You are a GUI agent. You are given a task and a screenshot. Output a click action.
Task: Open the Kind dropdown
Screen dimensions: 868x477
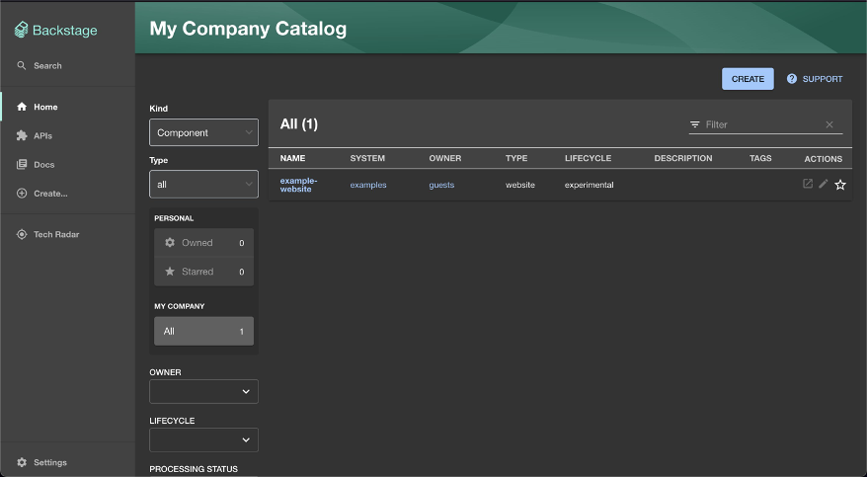pyautogui.click(x=203, y=132)
